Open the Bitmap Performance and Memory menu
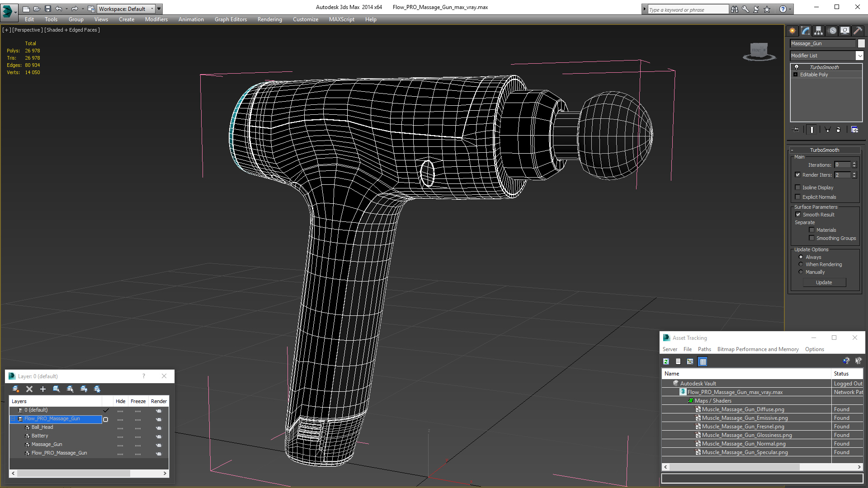 coord(758,349)
